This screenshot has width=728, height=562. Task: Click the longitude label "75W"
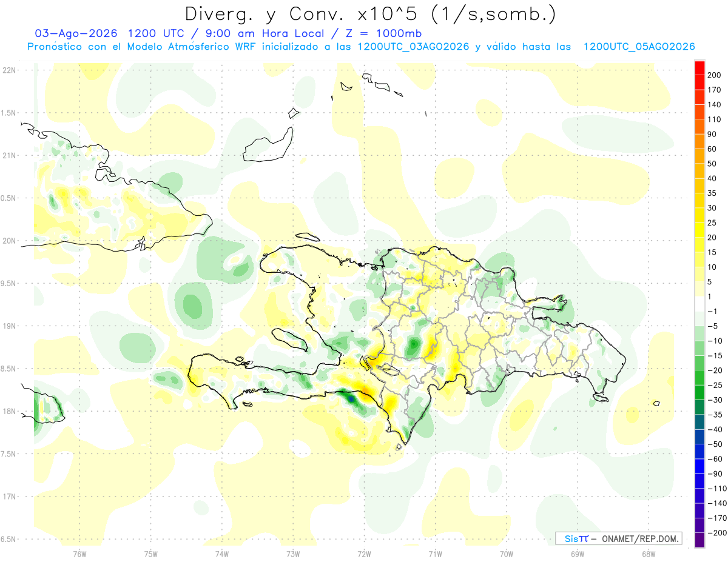[x=151, y=554]
